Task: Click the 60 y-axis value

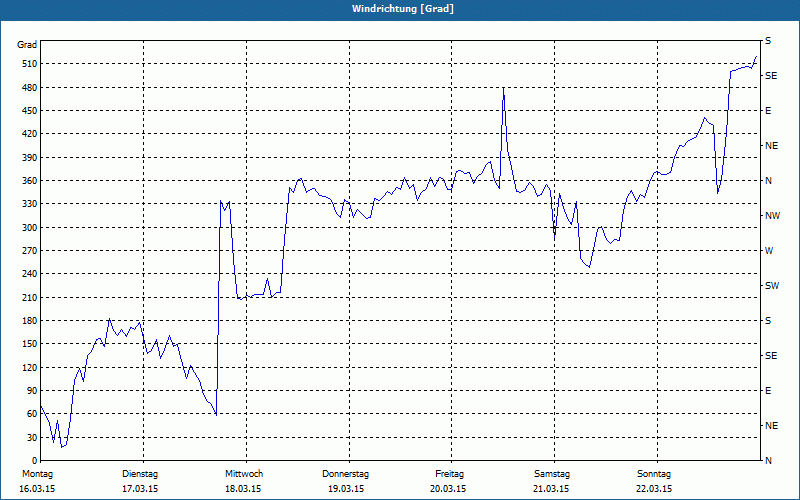Action: coord(32,414)
